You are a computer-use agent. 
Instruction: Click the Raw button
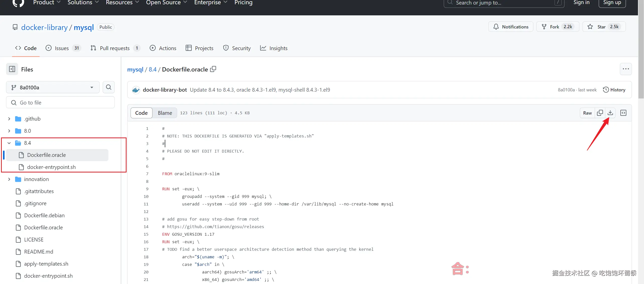click(x=587, y=113)
